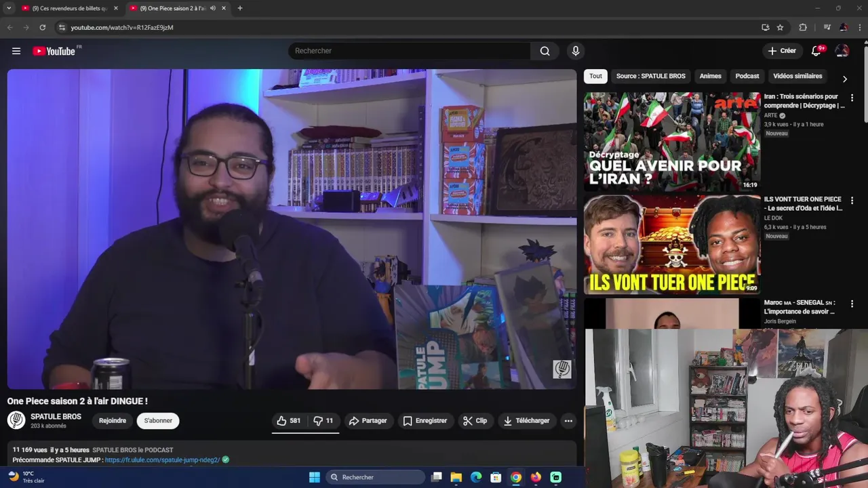Viewport: 868px width, 488px height.
Task: Open options for ILS VONT TUER ONE PIECE
Action: coord(852,201)
